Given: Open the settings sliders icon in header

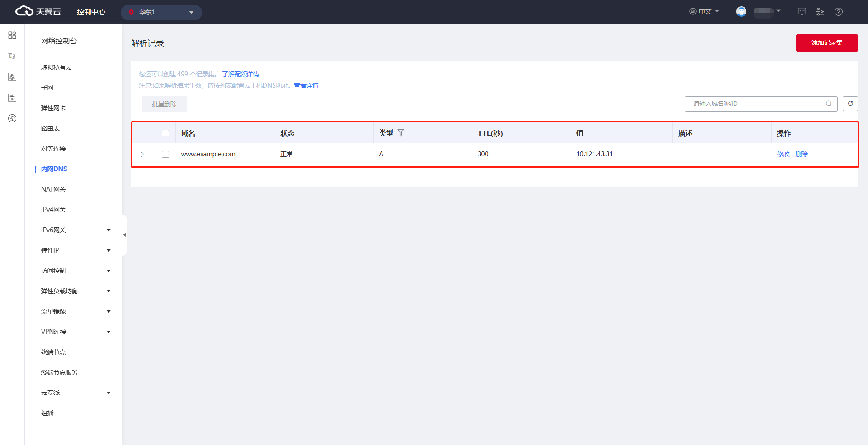Looking at the screenshot, I should (820, 12).
